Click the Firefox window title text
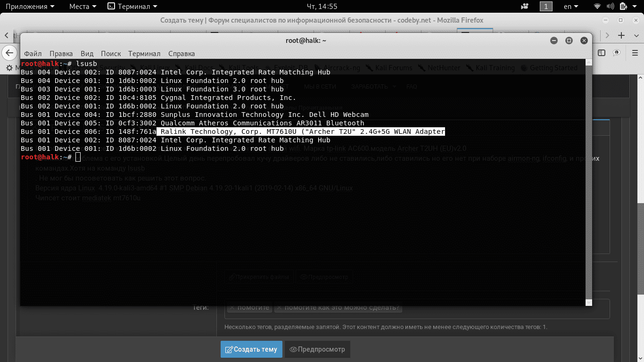 pos(322,20)
